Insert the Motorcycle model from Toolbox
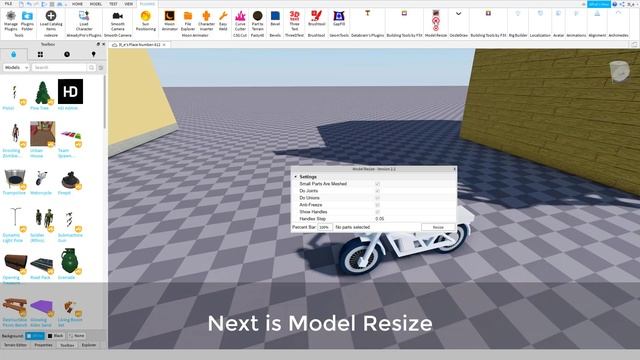Viewport: 640px width, 360px height. tap(41, 179)
